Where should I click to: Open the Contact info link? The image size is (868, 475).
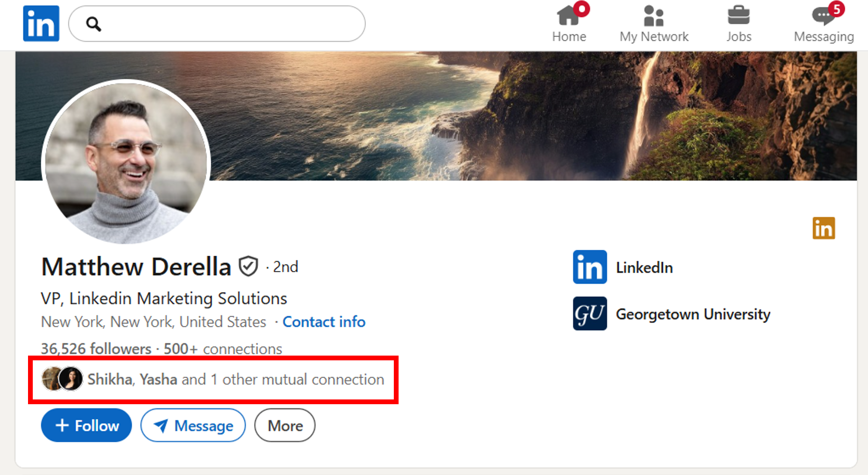point(324,322)
